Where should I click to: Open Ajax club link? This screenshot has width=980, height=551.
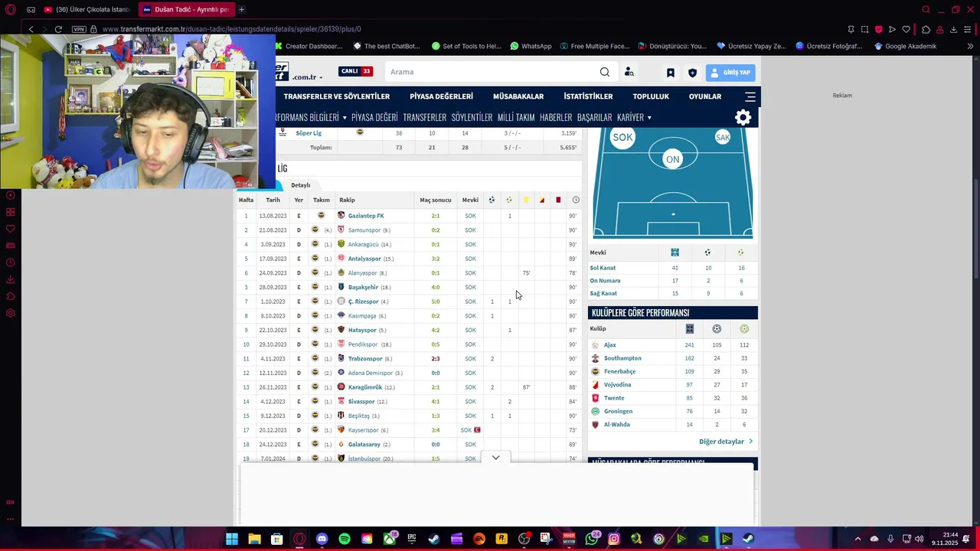(610, 345)
